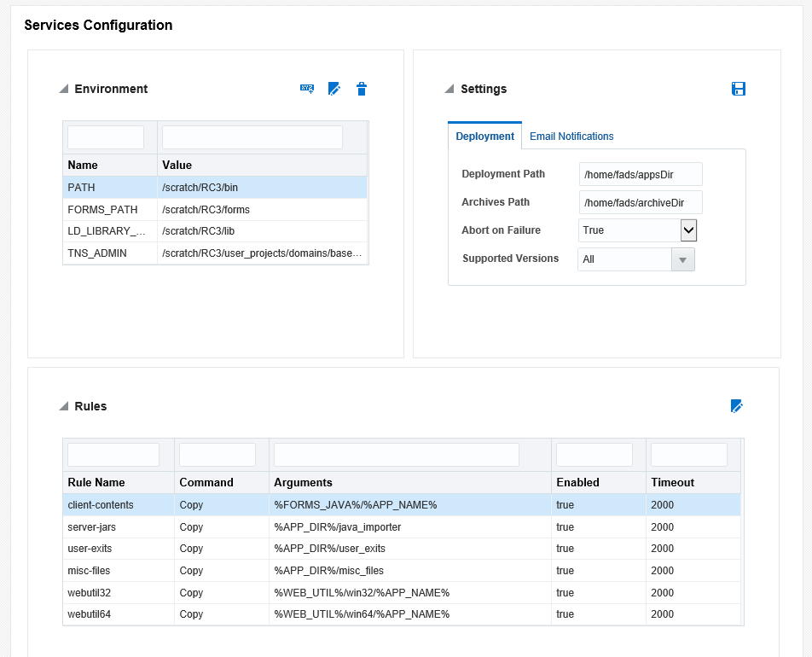Switch to Deployment tab
The image size is (812, 657).
[x=484, y=137]
